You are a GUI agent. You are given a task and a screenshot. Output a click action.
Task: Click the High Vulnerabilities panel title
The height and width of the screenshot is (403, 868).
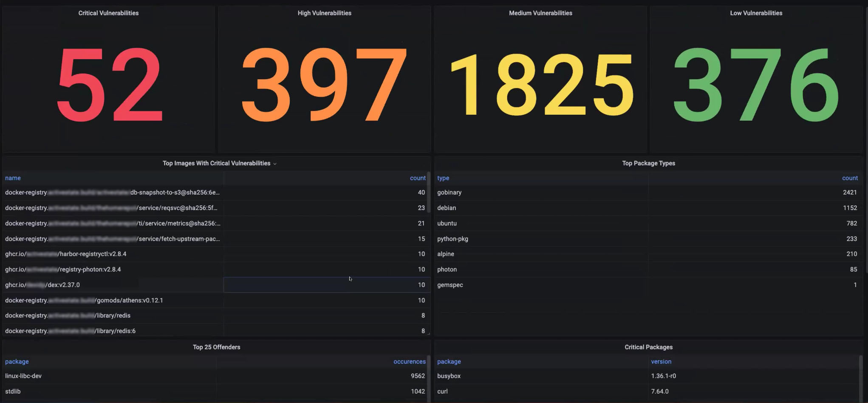coord(324,13)
